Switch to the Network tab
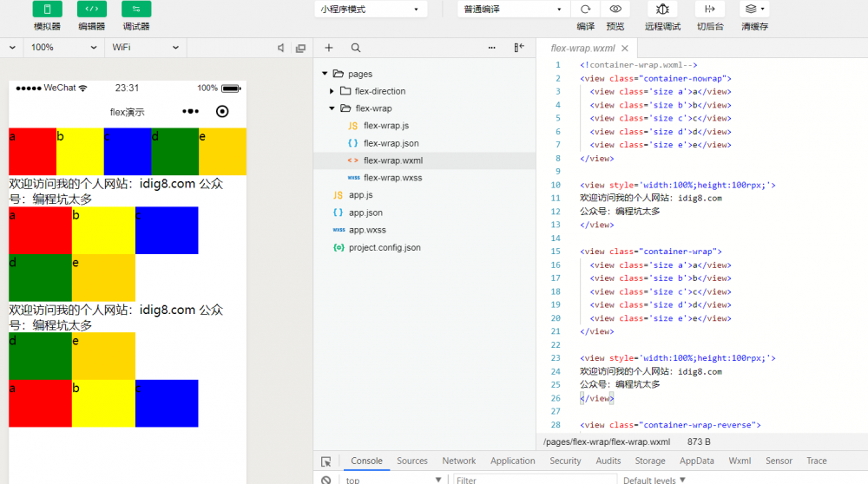This screenshot has height=484, width=868. tap(458, 461)
